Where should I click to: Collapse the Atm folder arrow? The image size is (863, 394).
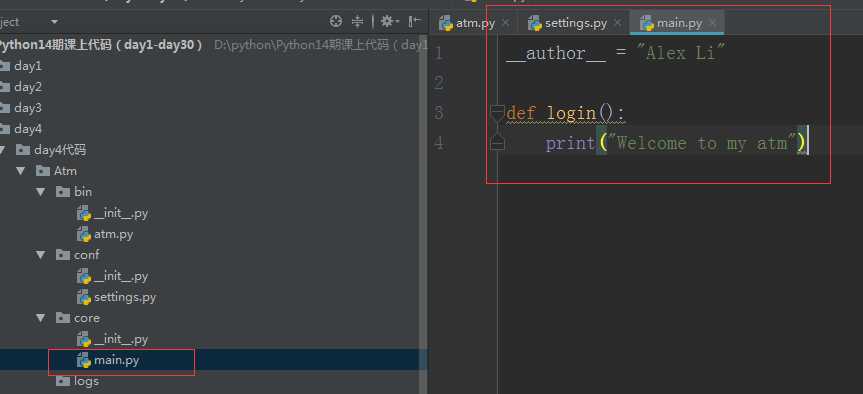[x=21, y=171]
